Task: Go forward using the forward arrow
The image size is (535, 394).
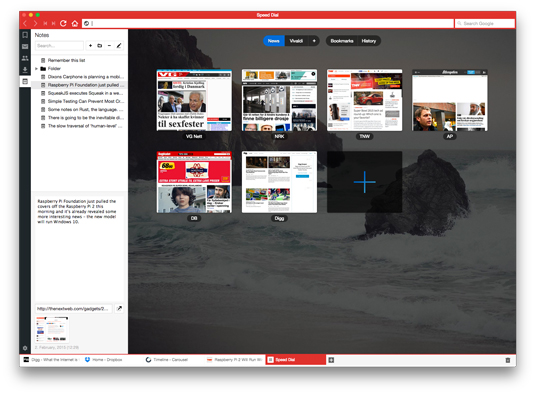Action: (35, 23)
